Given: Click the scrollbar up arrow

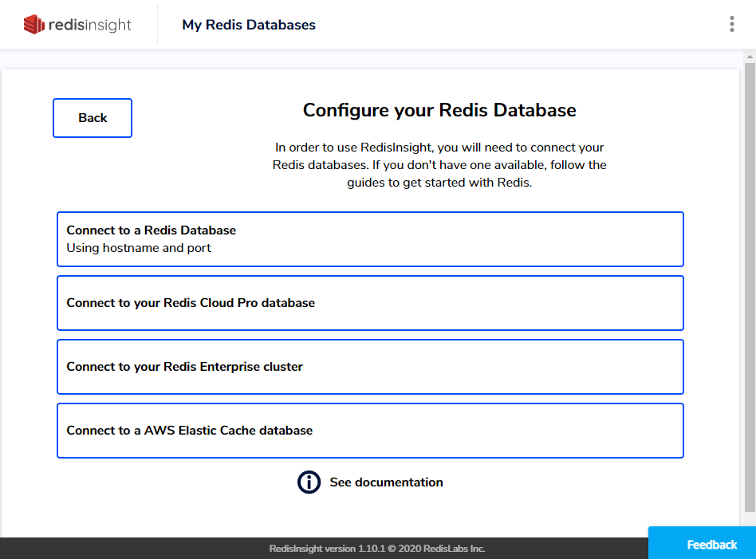Looking at the screenshot, I should 750,57.
